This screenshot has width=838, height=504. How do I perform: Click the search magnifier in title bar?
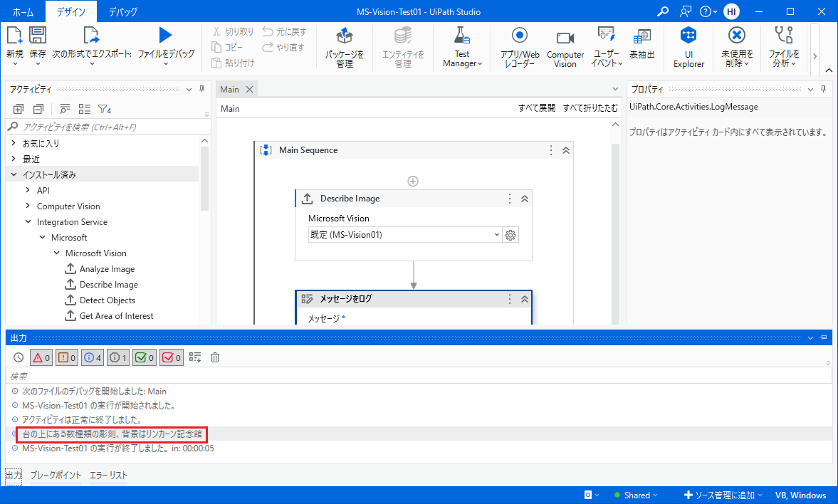[663, 11]
